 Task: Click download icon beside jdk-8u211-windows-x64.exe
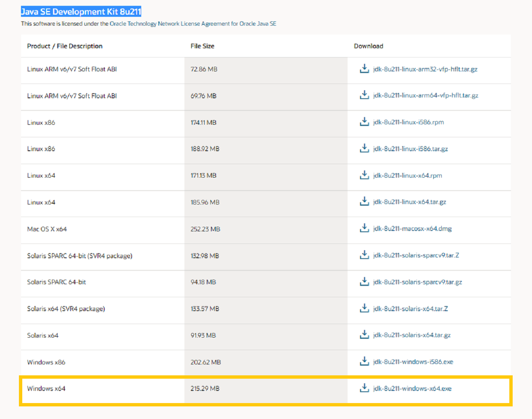pyautogui.click(x=364, y=388)
